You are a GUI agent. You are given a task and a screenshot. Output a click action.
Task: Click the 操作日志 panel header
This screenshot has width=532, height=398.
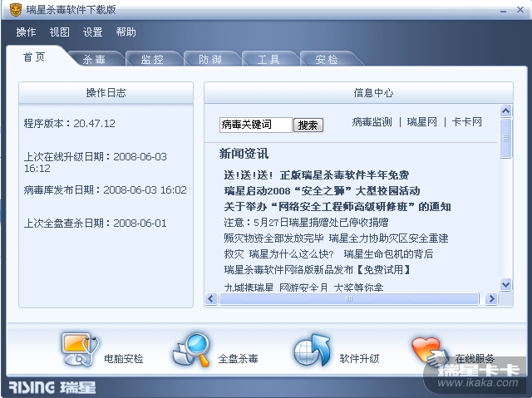pos(106,93)
